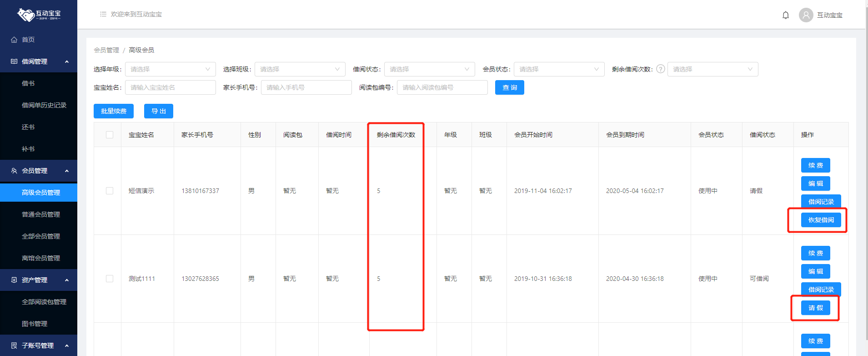868x356 pixels.
Task: Open the 会员状态 dropdown
Action: pyautogui.click(x=559, y=69)
